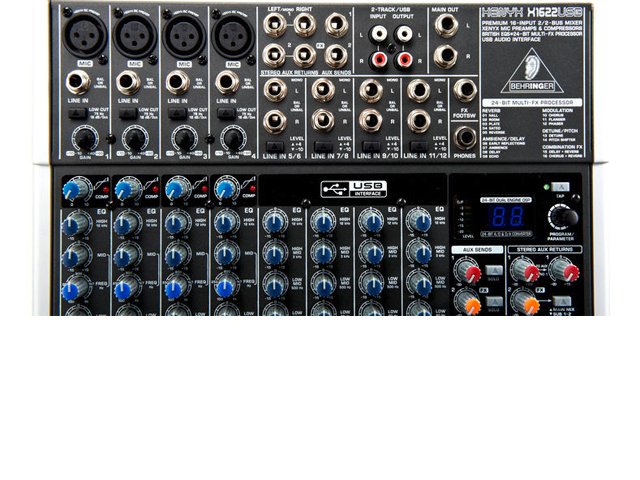Toggle channel 2 LOW CUT switch

(x=128, y=113)
